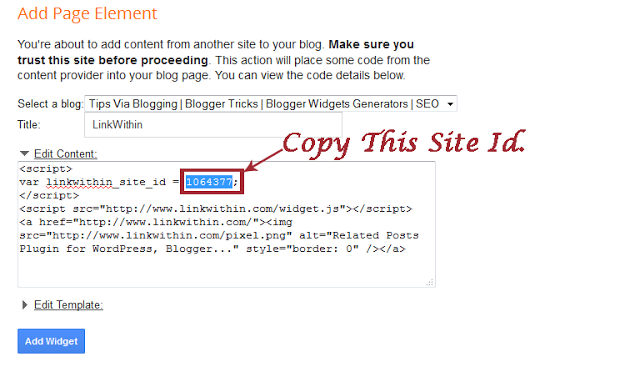Open the Select a blog dropdown
Viewport: 640px width, 372px height.
(x=271, y=104)
